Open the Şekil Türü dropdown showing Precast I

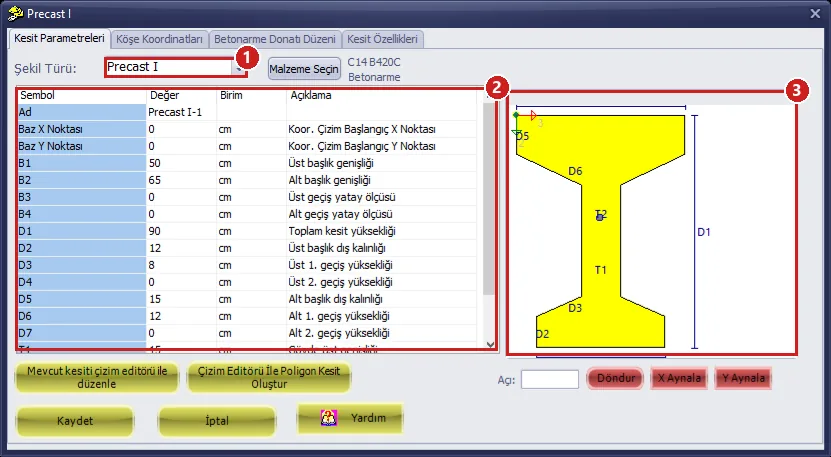(174, 67)
